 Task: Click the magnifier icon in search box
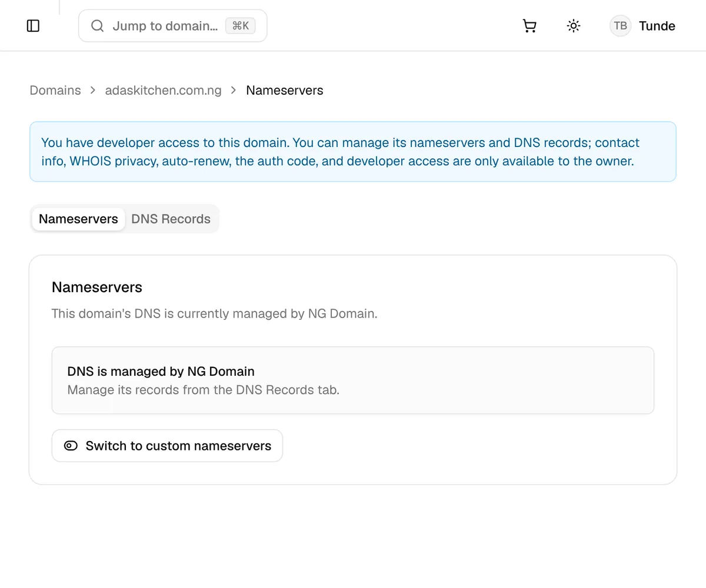(98, 26)
